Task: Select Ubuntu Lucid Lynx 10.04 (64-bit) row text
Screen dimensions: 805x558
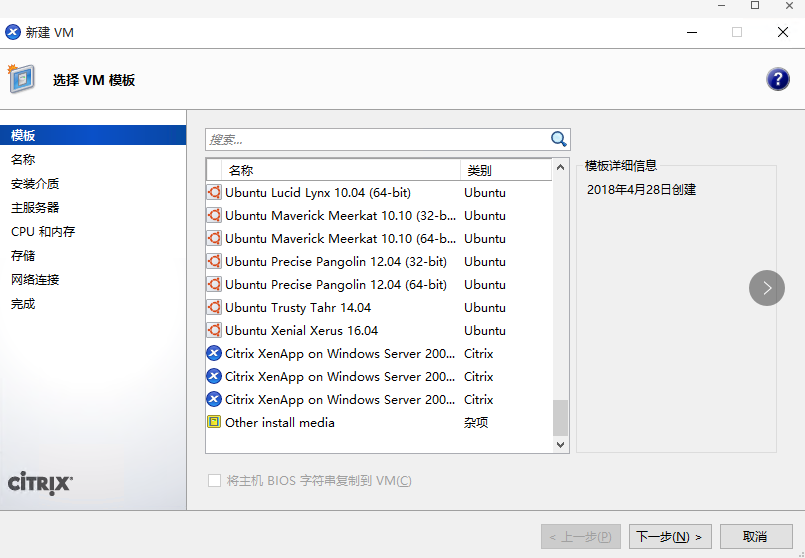Action: tap(318, 193)
